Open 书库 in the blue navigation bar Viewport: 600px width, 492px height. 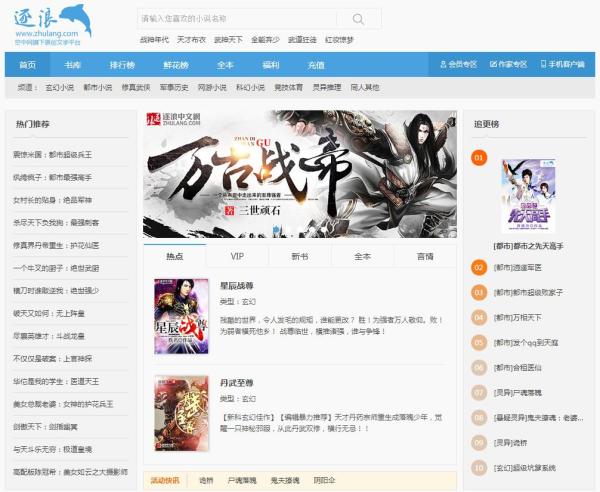point(73,65)
